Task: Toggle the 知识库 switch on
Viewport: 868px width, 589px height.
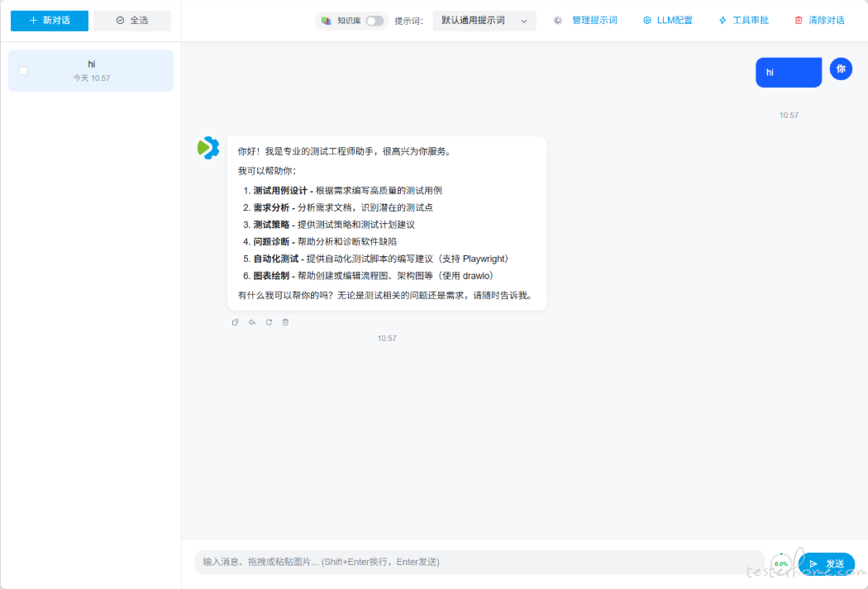Action: tap(374, 21)
